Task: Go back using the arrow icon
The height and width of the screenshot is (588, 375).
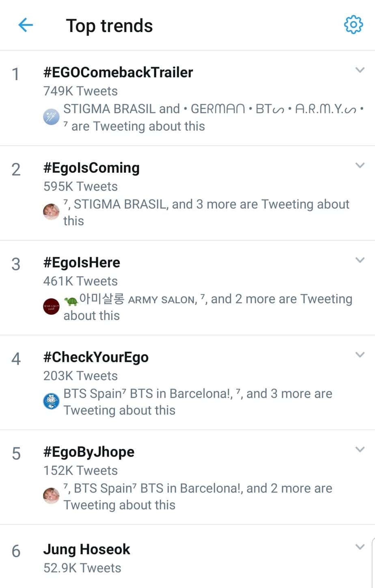Action: (x=25, y=26)
